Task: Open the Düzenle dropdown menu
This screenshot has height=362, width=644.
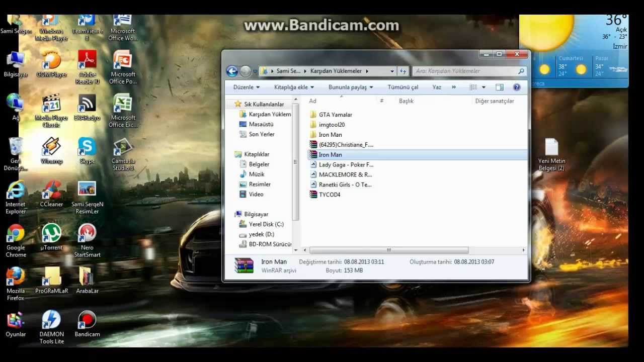Action: click(247, 87)
